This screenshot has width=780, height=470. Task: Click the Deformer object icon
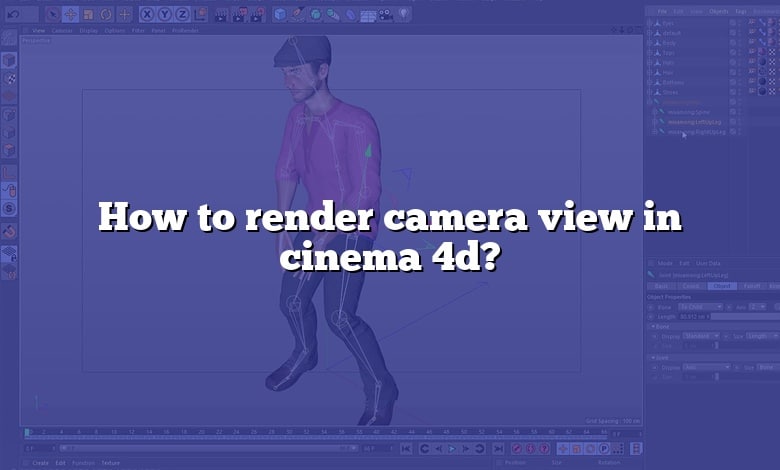[351, 15]
